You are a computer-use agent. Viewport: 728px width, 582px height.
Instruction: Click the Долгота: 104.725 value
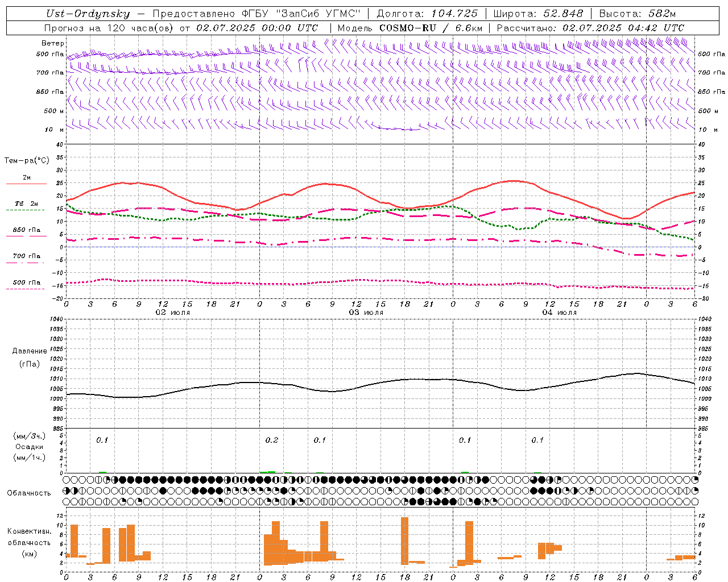427,14
